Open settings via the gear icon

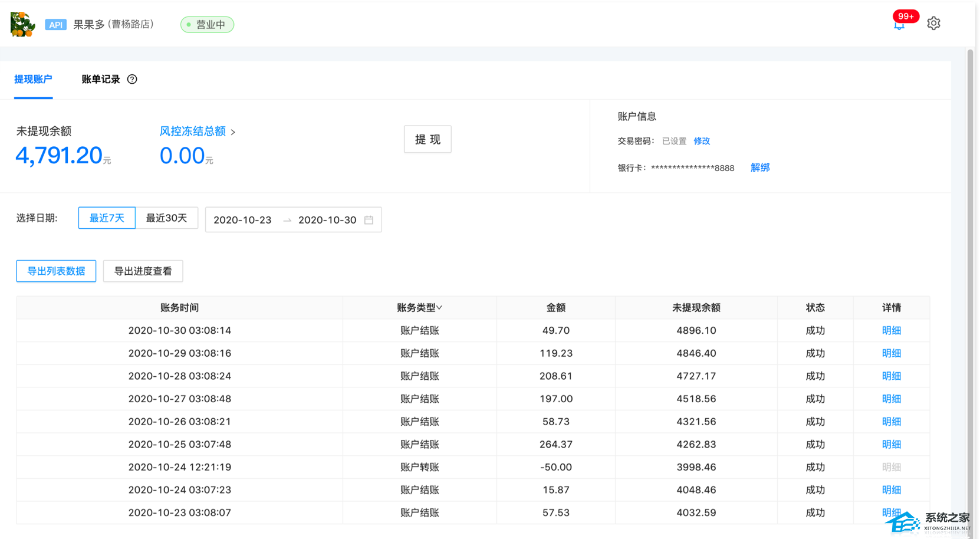pyautogui.click(x=933, y=24)
